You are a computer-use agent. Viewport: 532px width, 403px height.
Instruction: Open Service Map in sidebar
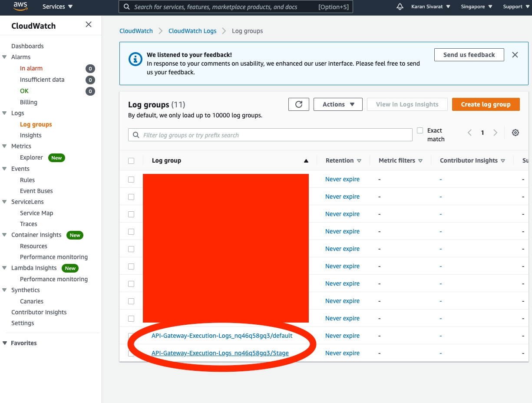(x=36, y=213)
